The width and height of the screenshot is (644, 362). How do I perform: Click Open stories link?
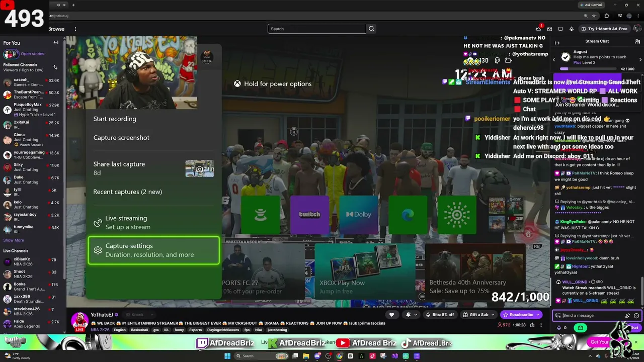pos(33,54)
